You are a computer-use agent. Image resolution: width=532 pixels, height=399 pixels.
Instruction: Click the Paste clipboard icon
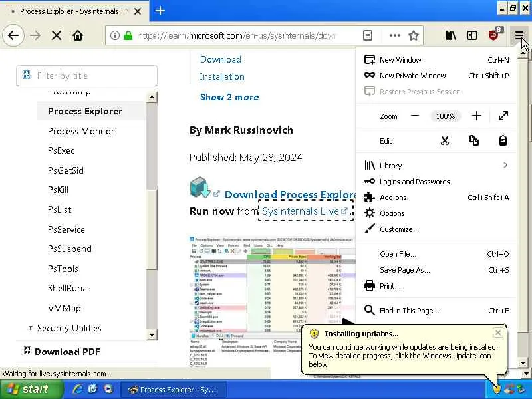pos(503,140)
